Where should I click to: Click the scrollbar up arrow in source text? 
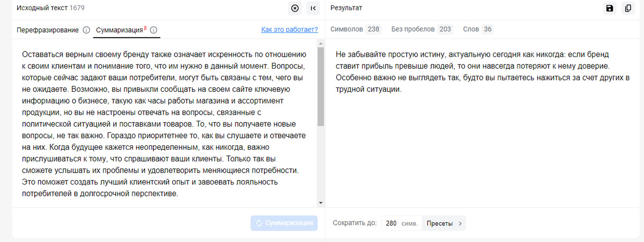[x=321, y=43]
